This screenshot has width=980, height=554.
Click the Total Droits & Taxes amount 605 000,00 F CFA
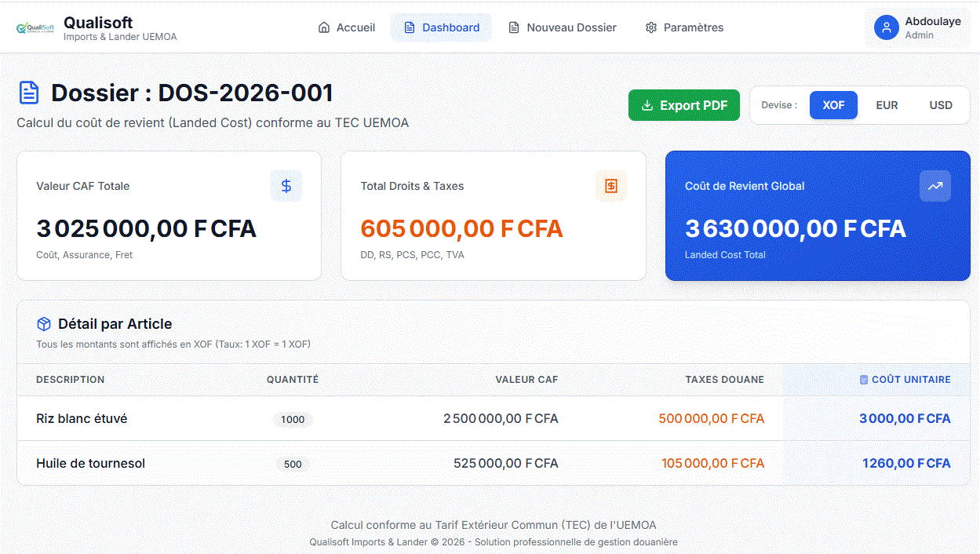[462, 228]
